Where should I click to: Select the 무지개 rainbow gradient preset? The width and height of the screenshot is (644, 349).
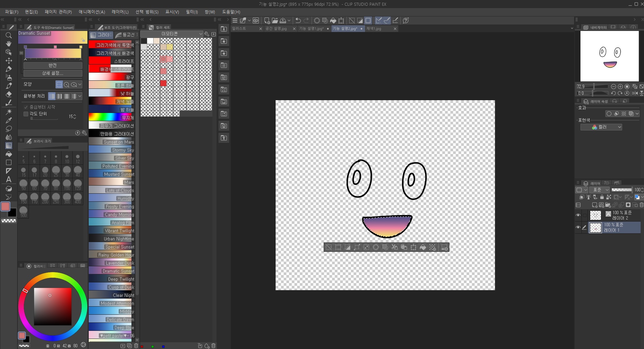tap(112, 118)
